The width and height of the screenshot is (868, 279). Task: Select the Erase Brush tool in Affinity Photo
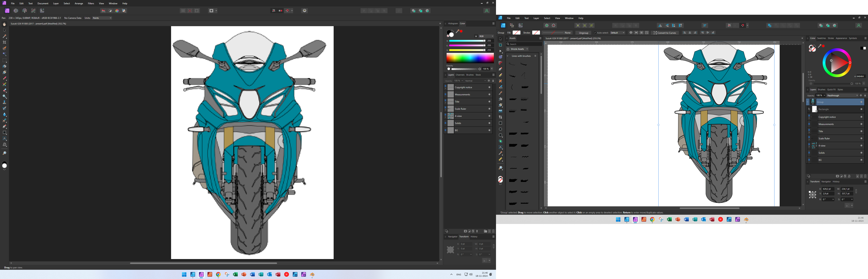pyautogui.click(x=4, y=90)
